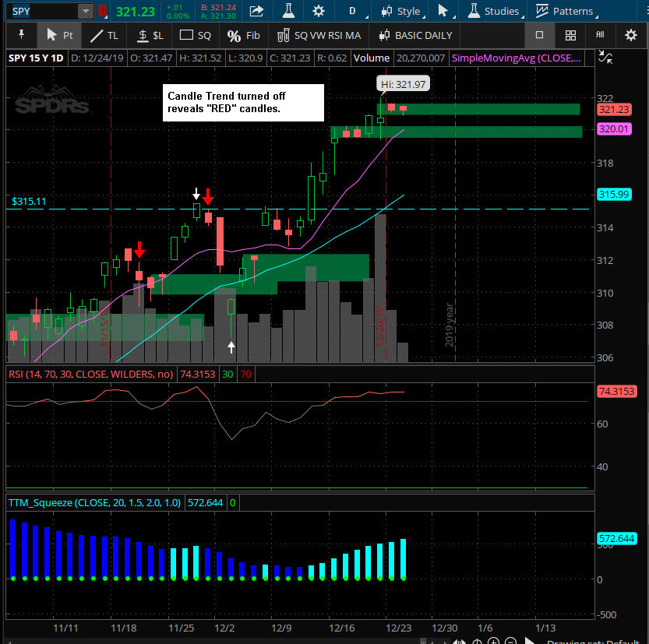
Task: Click the flask Edit Studies icon
Action: pyautogui.click(x=287, y=11)
